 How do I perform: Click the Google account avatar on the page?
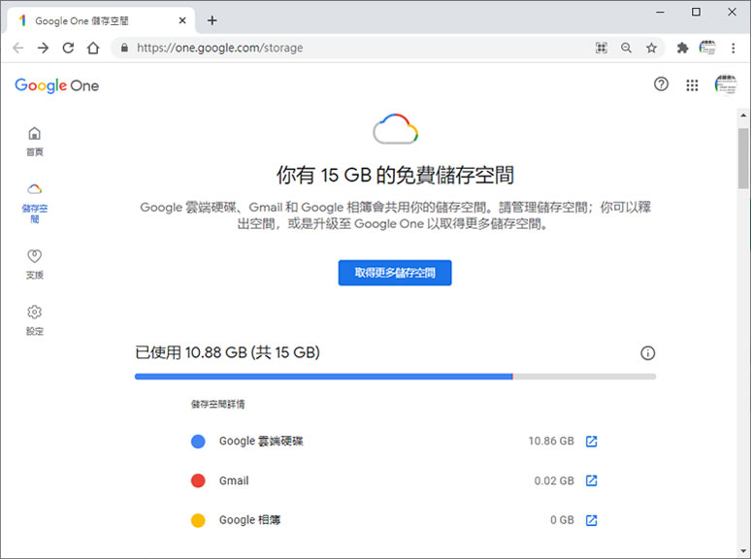(726, 85)
